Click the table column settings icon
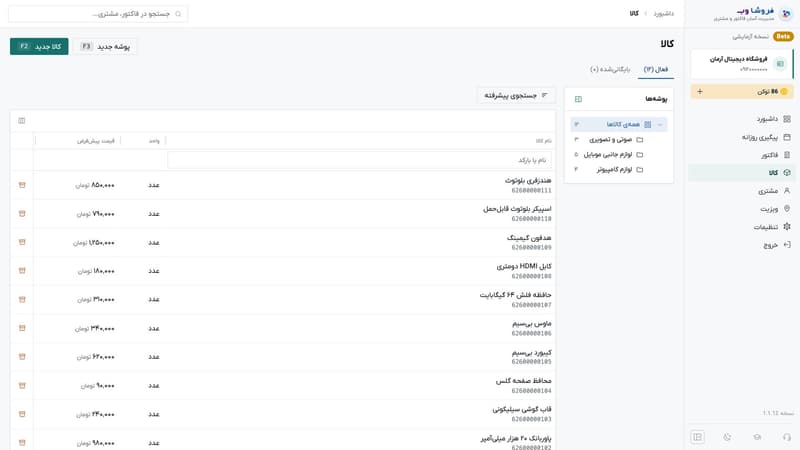Screen dimensions: 800x450 click(x=21, y=121)
